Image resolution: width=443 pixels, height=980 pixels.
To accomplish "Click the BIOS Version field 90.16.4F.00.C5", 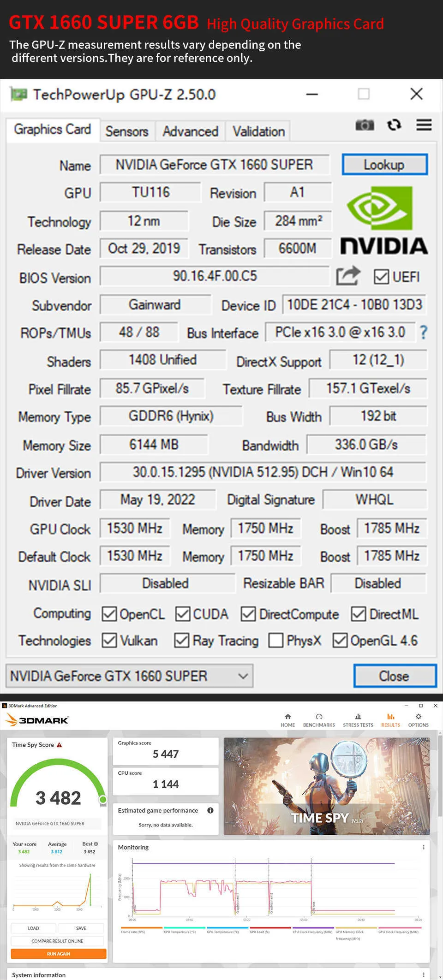I will (215, 276).
